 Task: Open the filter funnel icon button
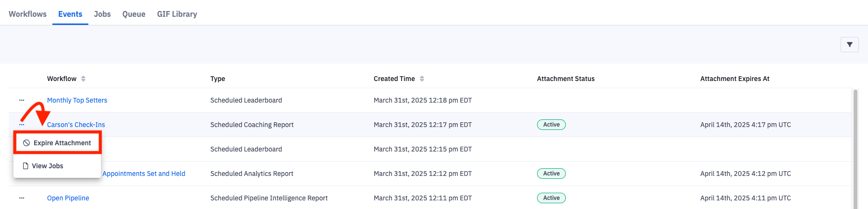849,45
